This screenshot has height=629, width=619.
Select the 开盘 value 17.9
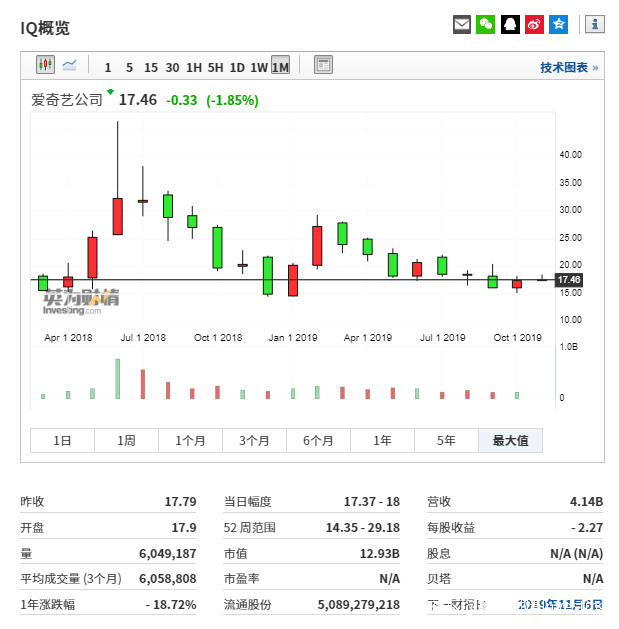[184, 527]
